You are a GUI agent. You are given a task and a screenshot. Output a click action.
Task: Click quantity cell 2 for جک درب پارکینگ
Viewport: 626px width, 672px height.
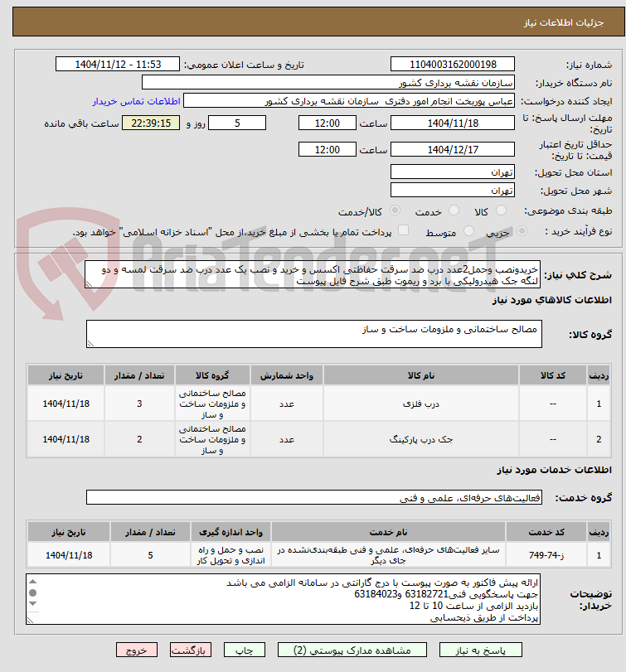[139, 439]
